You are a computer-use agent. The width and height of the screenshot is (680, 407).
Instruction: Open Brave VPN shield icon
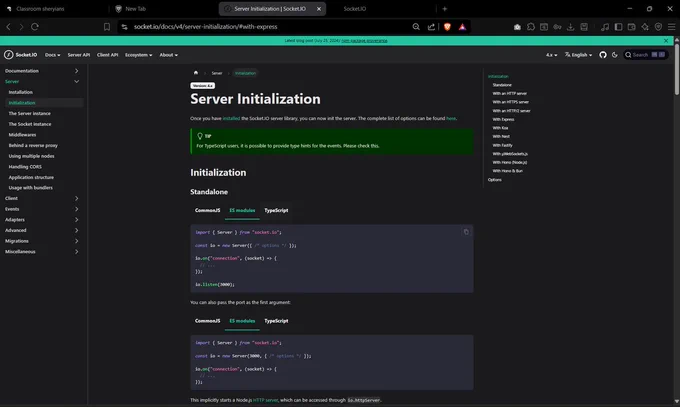(x=658, y=27)
